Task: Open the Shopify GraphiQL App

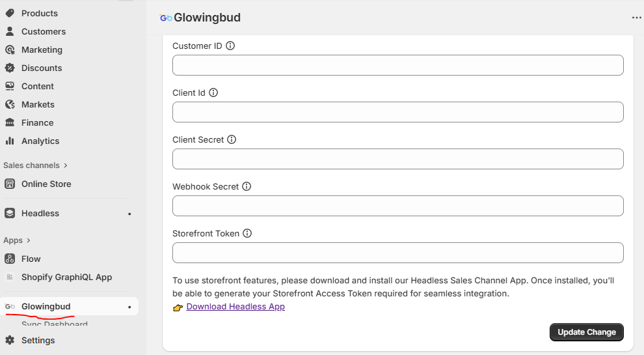Action: tap(66, 277)
